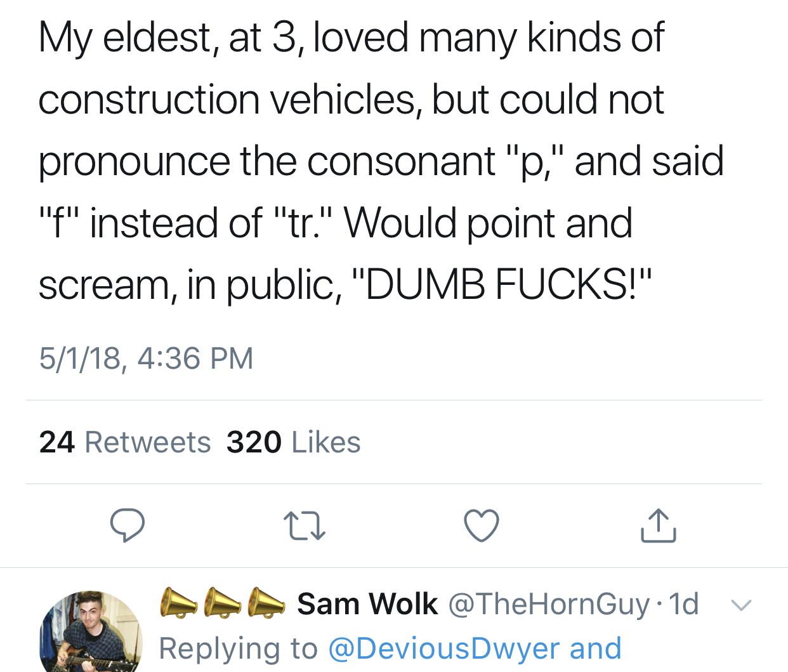View the 320 Likes list
Image resolution: width=788 pixels, height=672 pixels.
click(x=294, y=442)
